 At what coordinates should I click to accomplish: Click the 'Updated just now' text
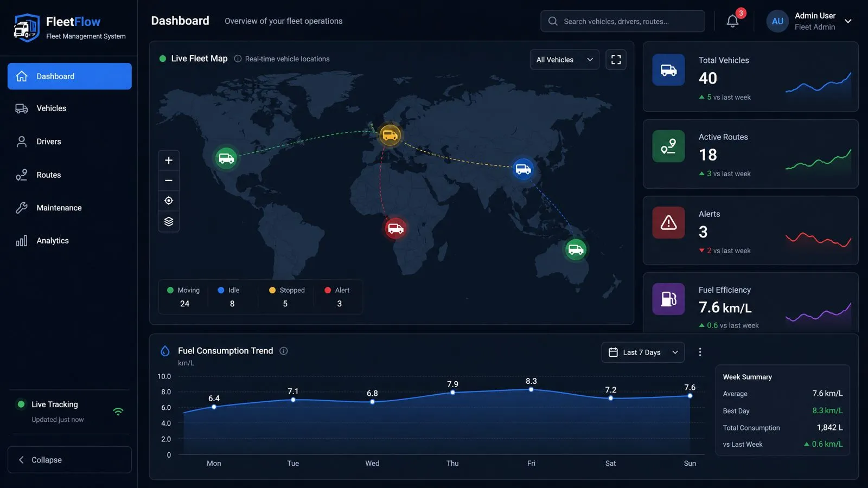(x=58, y=420)
